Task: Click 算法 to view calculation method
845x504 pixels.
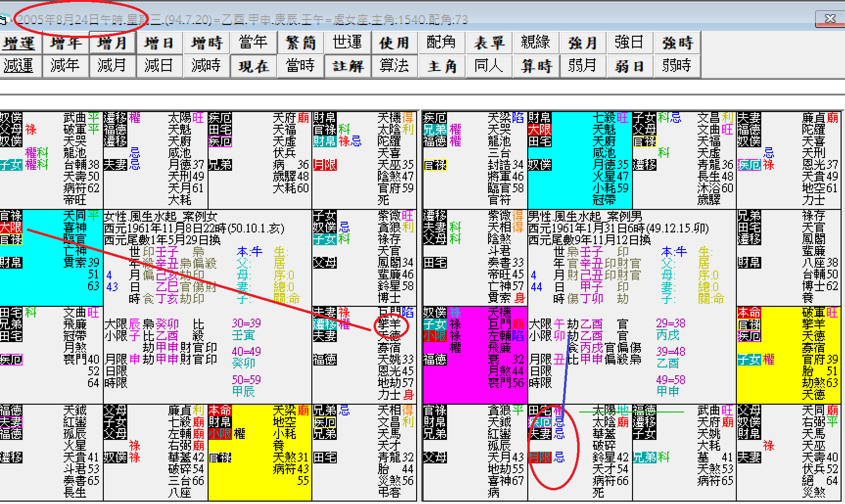Action: [x=395, y=66]
